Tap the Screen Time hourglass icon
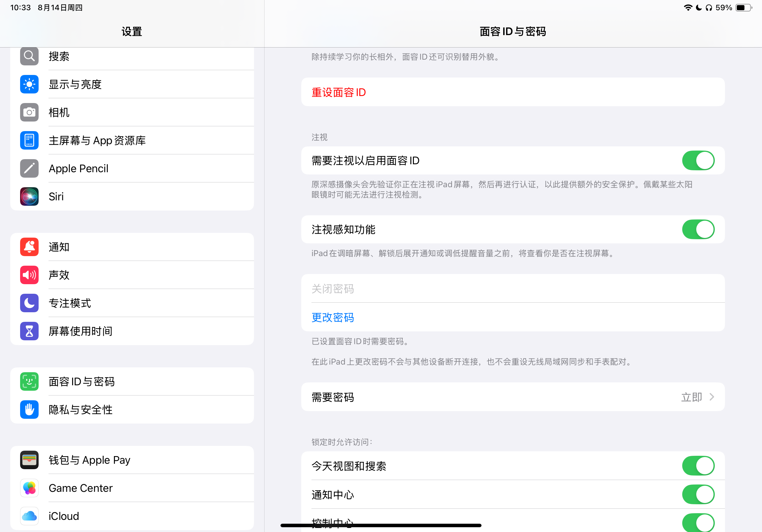The height and width of the screenshot is (532, 762). click(29, 331)
